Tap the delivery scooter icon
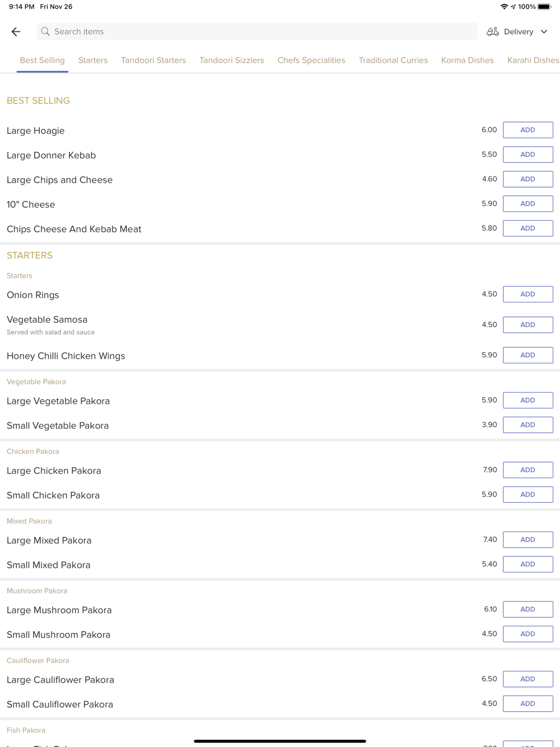 tap(492, 32)
